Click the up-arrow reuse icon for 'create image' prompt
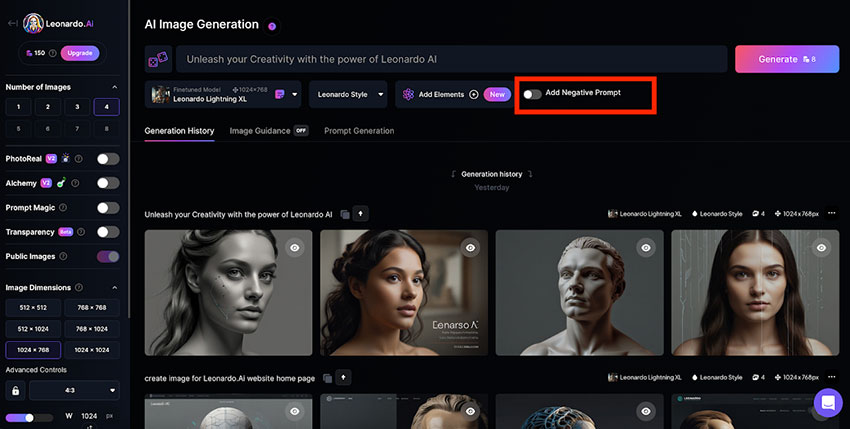Image resolution: width=850 pixels, height=429 pixels. pyautogui.click(x=343, y=378)
